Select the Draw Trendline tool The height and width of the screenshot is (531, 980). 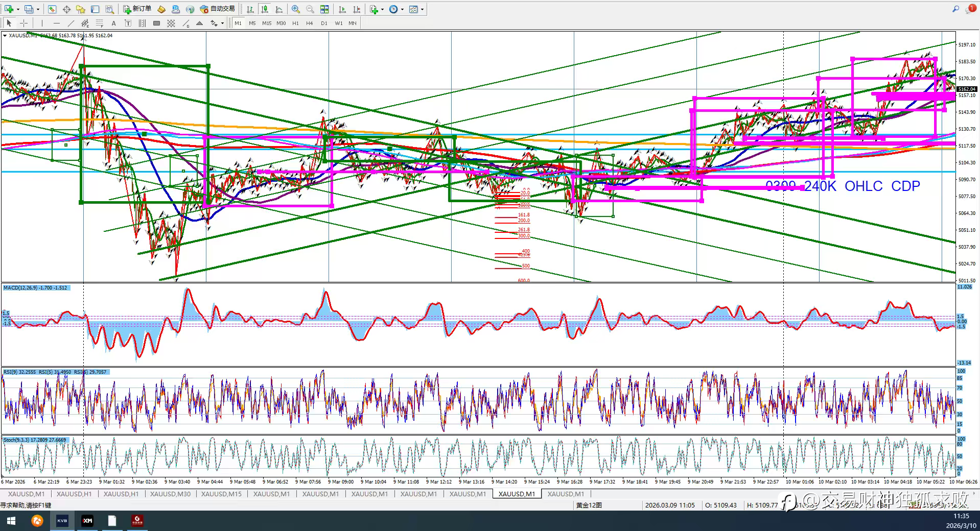(71, 23)
